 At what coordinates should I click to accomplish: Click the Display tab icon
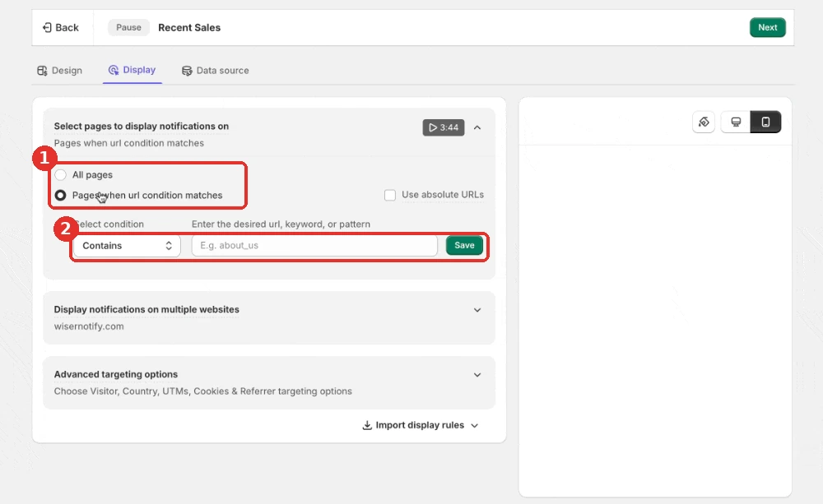point(114,70)
